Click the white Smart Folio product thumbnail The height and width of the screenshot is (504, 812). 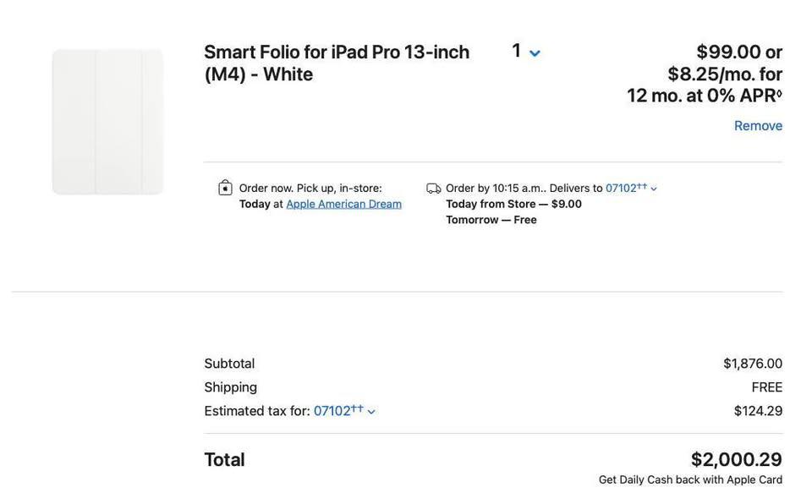[x=107, y=122]
